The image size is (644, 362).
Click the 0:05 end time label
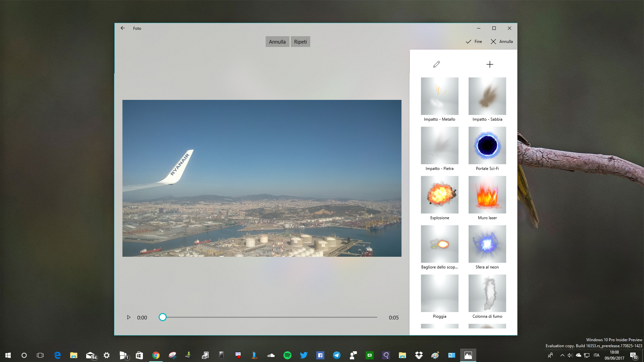(394, 318)
